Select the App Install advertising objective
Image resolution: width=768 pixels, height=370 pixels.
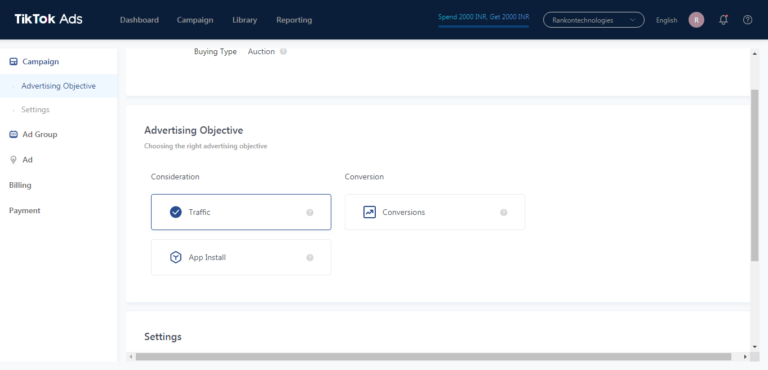pyautogui.click(x=241, y=257)
